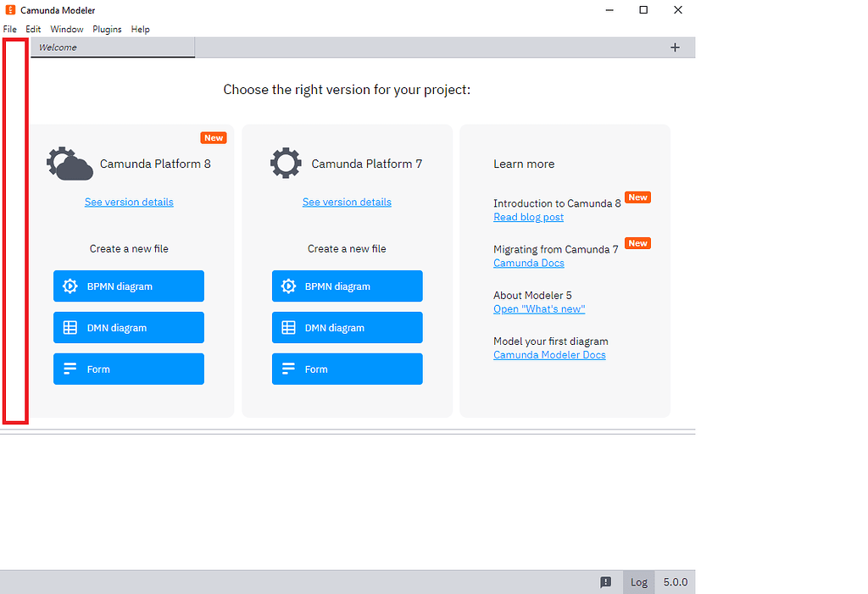Click the Camunda Modeler app icon in title bar
This screenshot has height=594, width=868.
click(10, 10)
